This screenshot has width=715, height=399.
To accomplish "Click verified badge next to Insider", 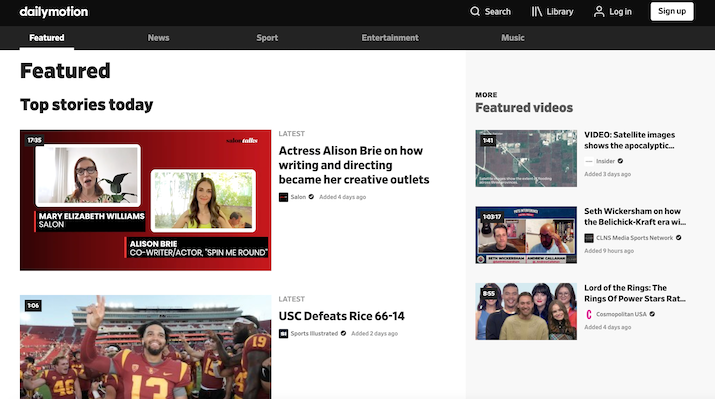I will click(620, 161).
